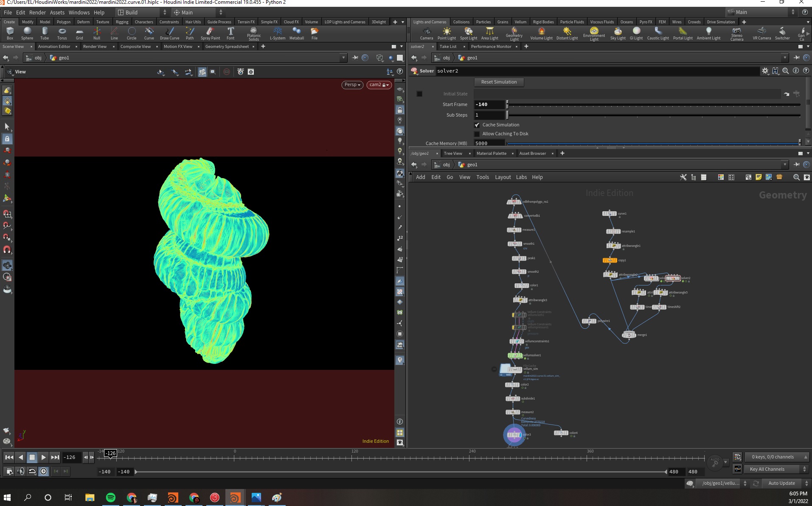Click the Spray Paint shelf tool
Image resolution: width=812 pixels, height=506 pixels.
click(x=210, y=34)
